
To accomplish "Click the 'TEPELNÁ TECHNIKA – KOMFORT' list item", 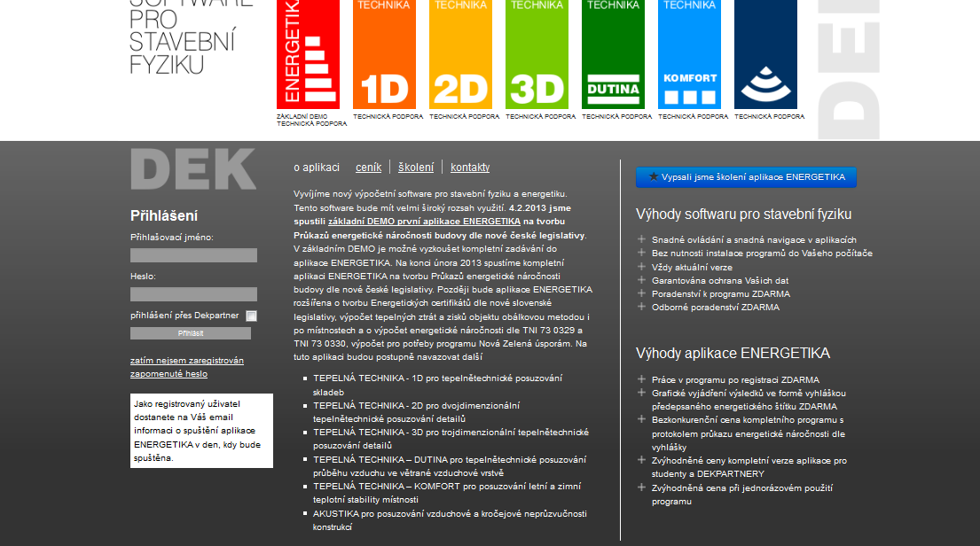I will click(x=447, y=493).
